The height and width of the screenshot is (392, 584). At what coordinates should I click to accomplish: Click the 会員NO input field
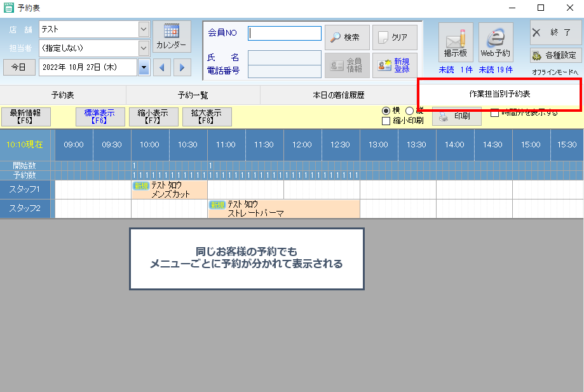(285, 33)
